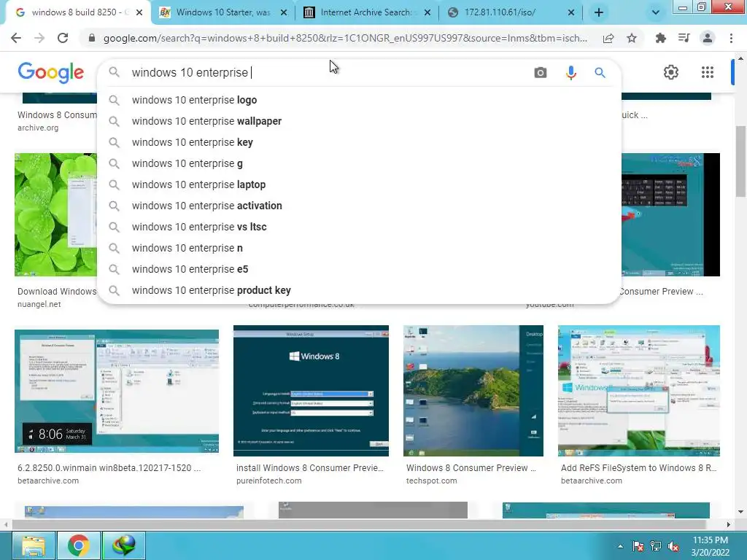
Task: Choose suggestion windows 10 enterprise laptop
Action: tap(359, 184)
